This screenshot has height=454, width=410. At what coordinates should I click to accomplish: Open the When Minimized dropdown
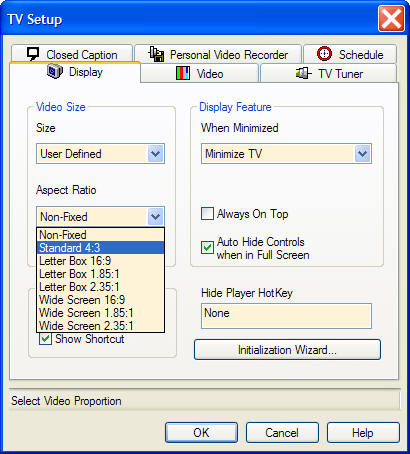pos(286,154)
